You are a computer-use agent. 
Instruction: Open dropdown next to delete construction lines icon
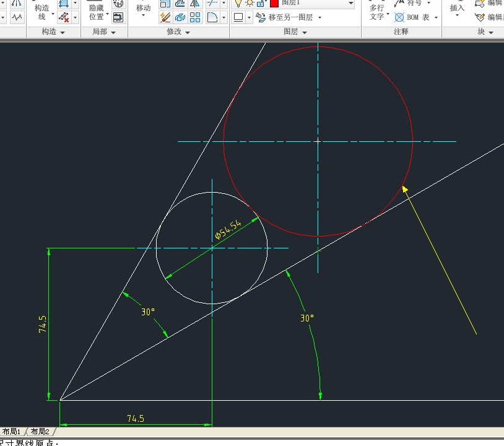pos(75,17)
